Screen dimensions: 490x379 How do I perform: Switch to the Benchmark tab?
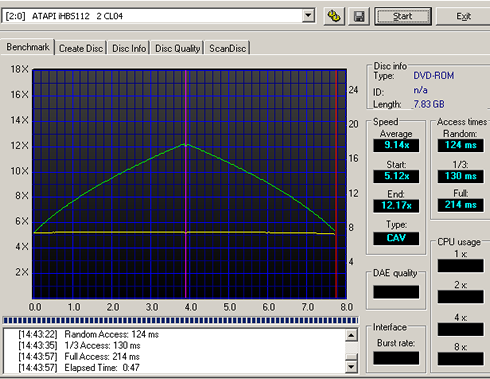[28, 47]
